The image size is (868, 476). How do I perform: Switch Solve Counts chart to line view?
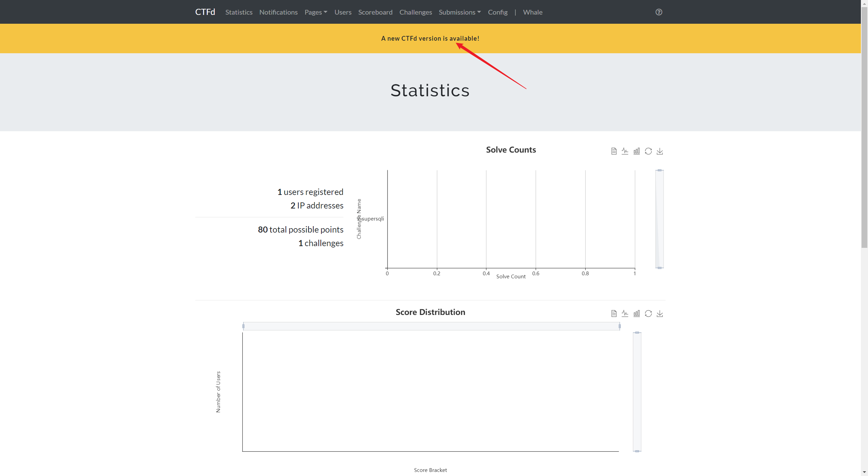[x=625, y=151]
